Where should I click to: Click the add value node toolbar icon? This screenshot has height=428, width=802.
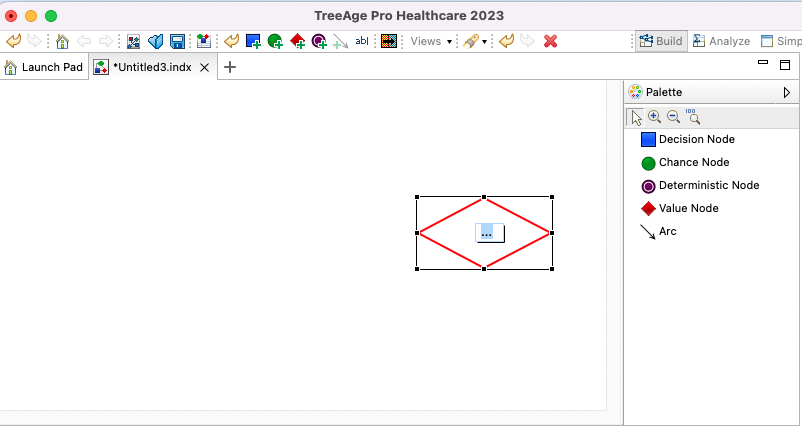[297, 41]
